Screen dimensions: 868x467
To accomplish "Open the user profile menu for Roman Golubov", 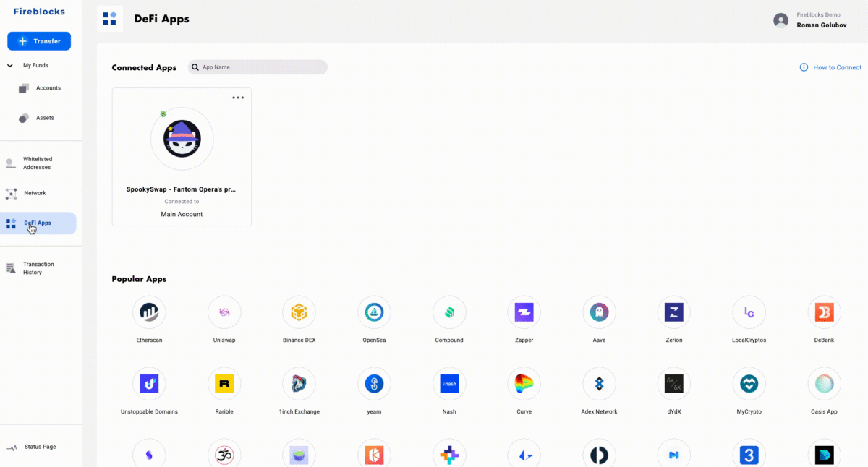I will click(780, 20).
